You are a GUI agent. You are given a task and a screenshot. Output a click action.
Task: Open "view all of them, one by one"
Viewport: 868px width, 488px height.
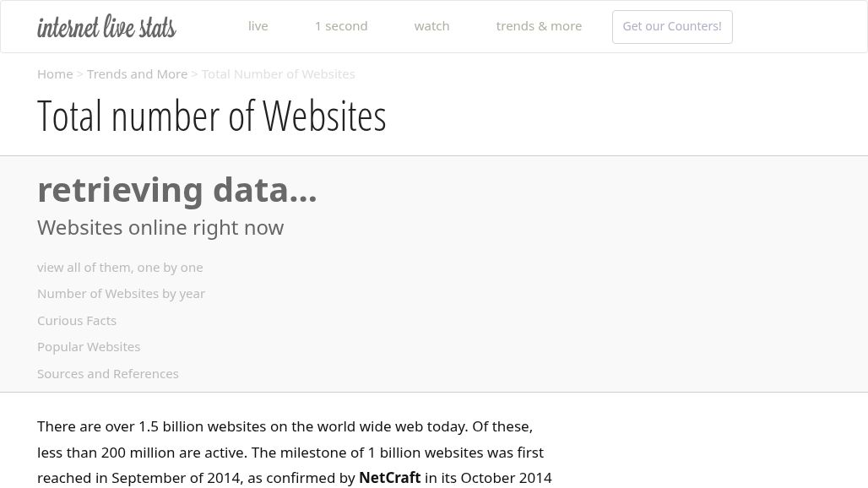[120, 267]
